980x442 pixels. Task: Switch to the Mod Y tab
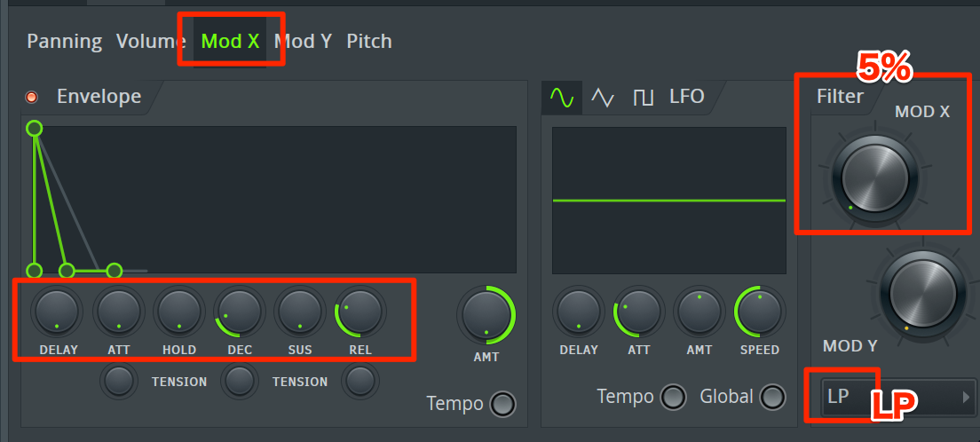click(x=303, y=41)
